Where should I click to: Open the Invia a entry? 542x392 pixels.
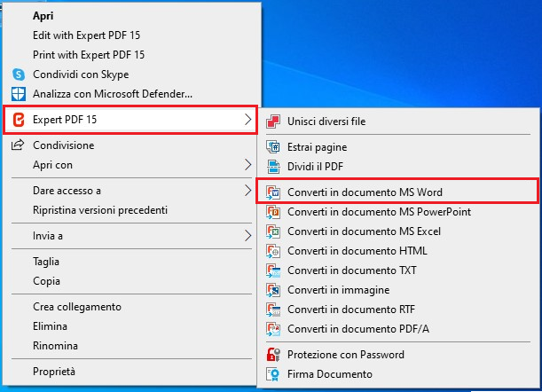tap(131, 236)
